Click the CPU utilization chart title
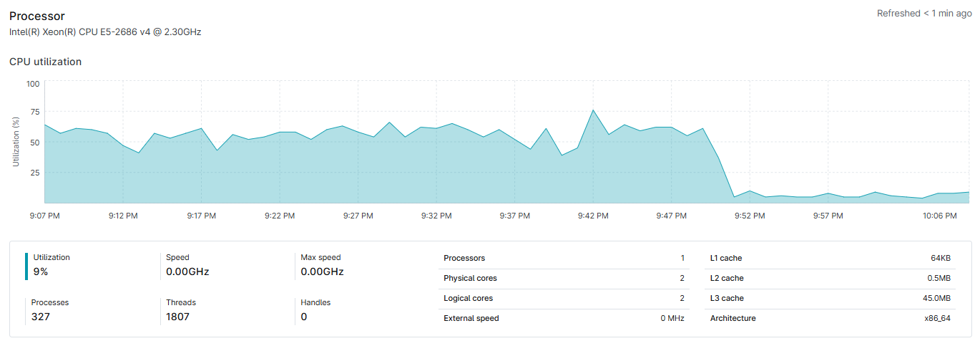This screenshot has width=980, height=346. click(x=46, y=62)
